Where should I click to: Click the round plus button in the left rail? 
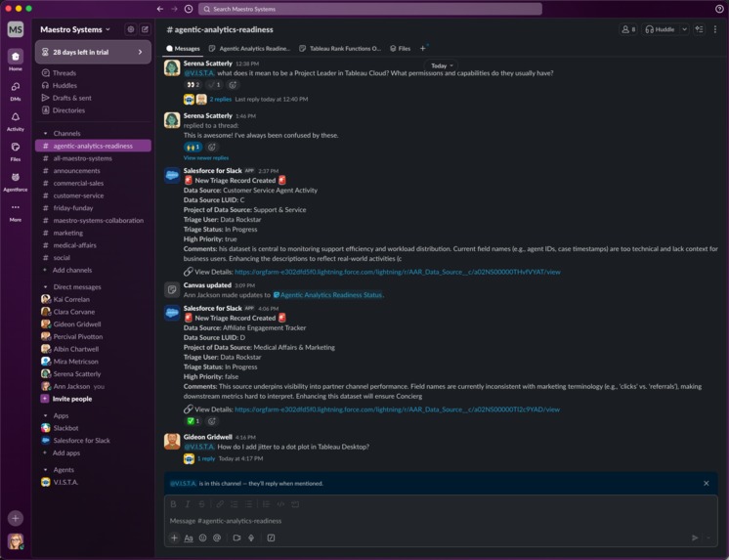16,518
